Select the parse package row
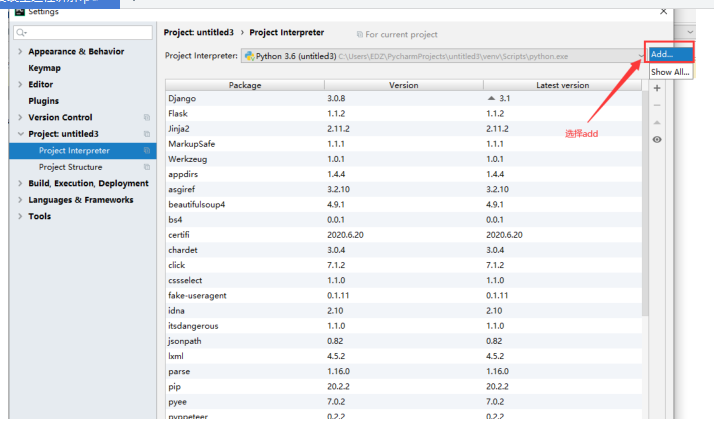 pyautogui.click(x=403, y=371)
